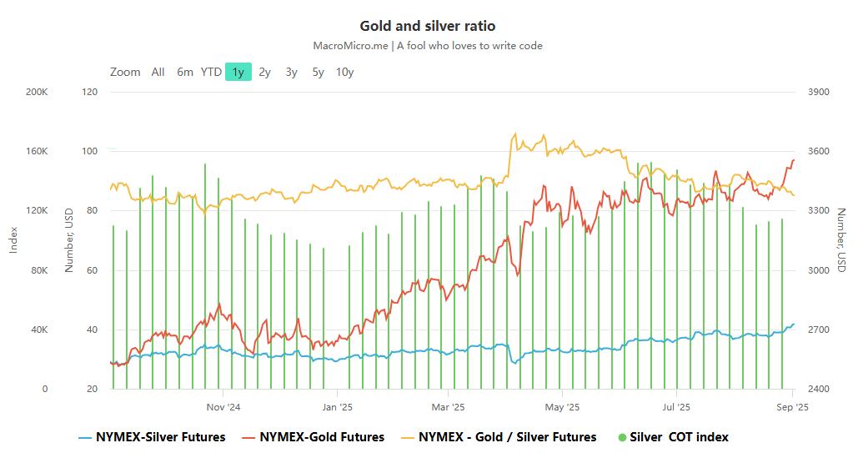Select the YTD zoom range
This screenshot has width=868, height=458.
(211, 72)
